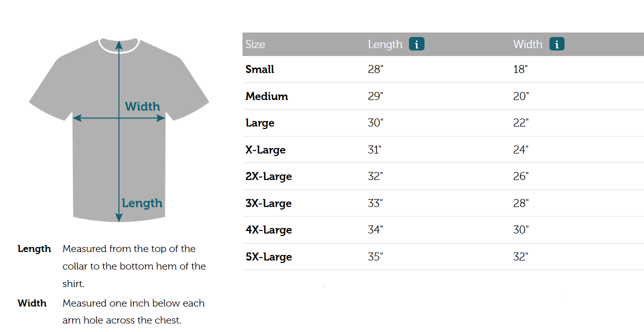Viewport: 644px width, 332px height.
Task: Select the Medium size row
Action: 266,96
